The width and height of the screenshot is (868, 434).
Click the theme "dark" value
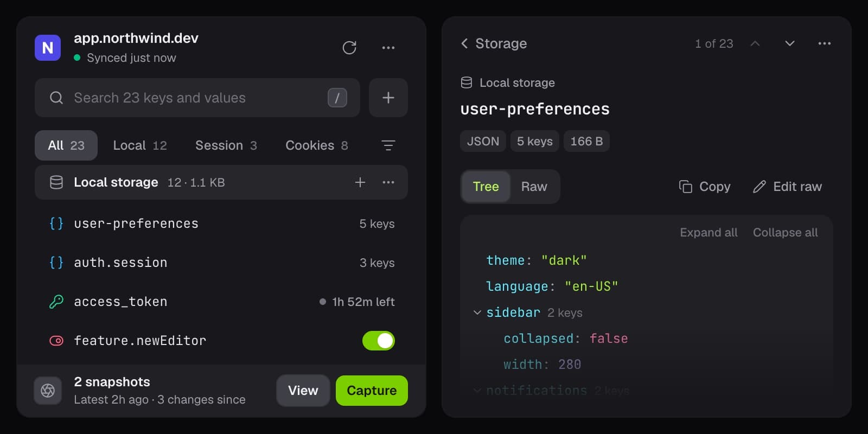click(564, 260)
